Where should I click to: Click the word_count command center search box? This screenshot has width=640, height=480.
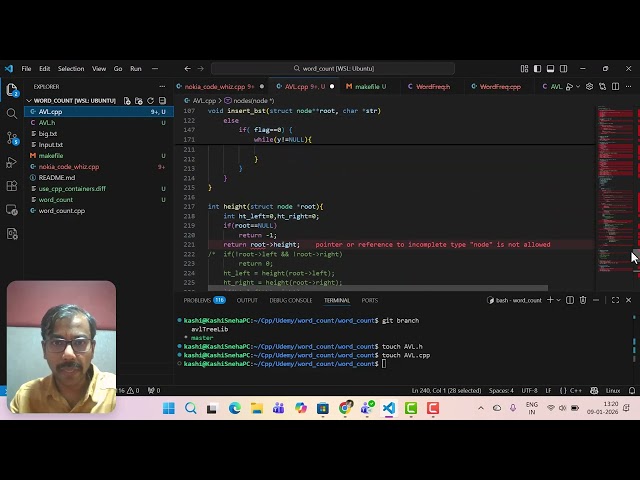point(333,69)
